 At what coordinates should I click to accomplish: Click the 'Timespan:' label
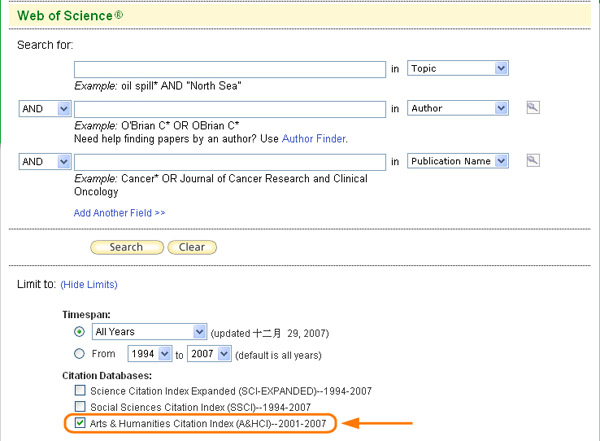point(86,315)
